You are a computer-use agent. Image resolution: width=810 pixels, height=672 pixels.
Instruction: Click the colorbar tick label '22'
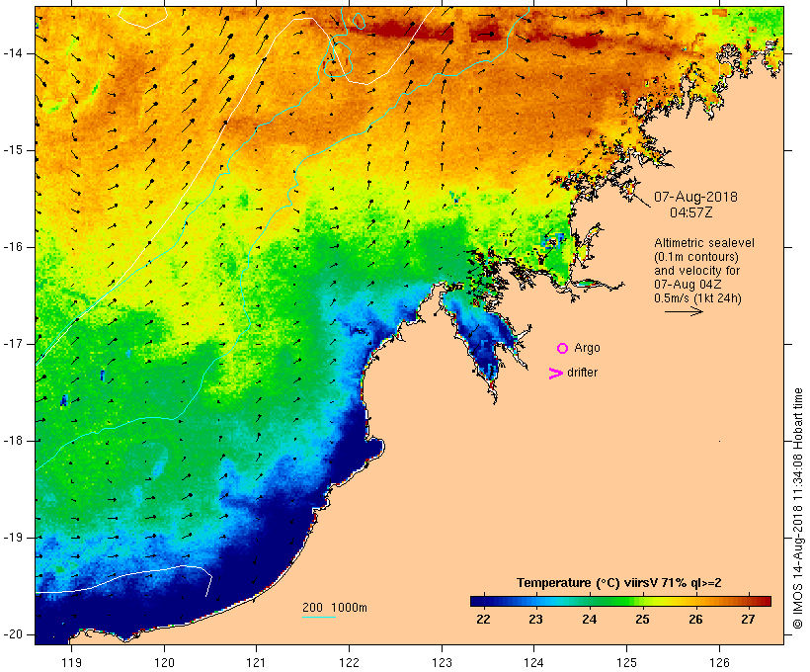point(483,620)
